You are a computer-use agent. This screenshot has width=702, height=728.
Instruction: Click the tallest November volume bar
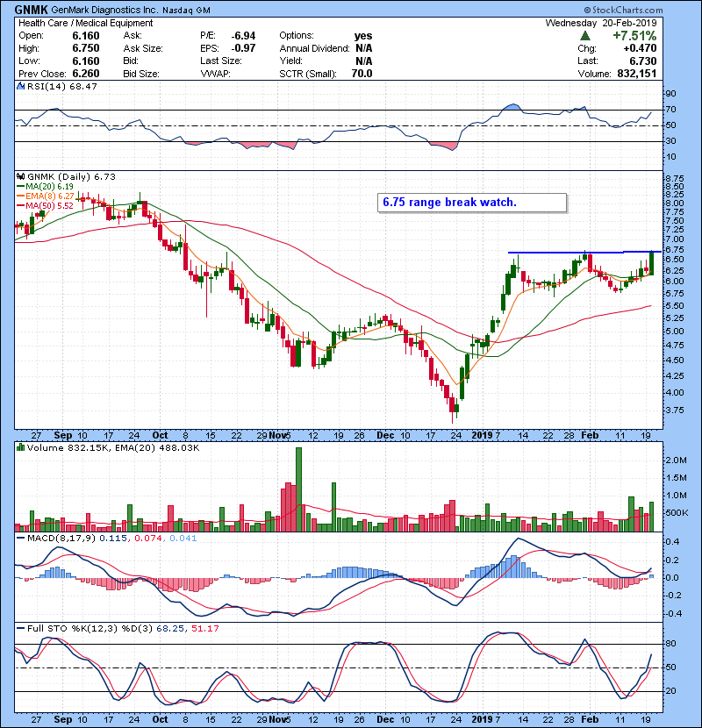point(298,489)
